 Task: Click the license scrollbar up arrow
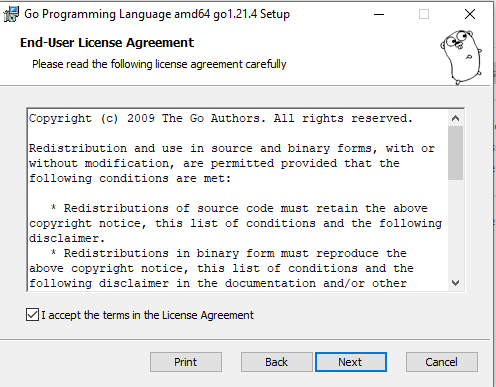click(x=455, y=118)
